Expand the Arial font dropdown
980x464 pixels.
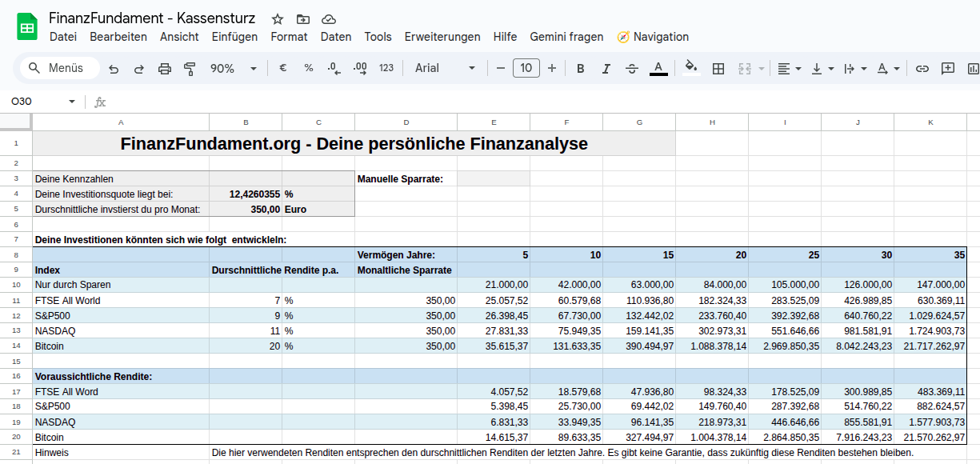tap(445, 69)
